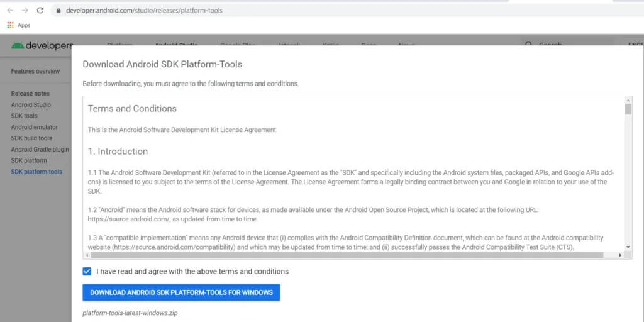Viewport: 644px width, 322px height.
Task: Click the browser back arrow
Action: (10, 11)
